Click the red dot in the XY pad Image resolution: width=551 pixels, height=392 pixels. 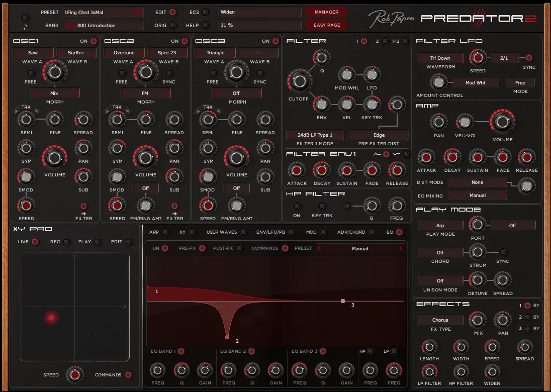tap(51, 318)
